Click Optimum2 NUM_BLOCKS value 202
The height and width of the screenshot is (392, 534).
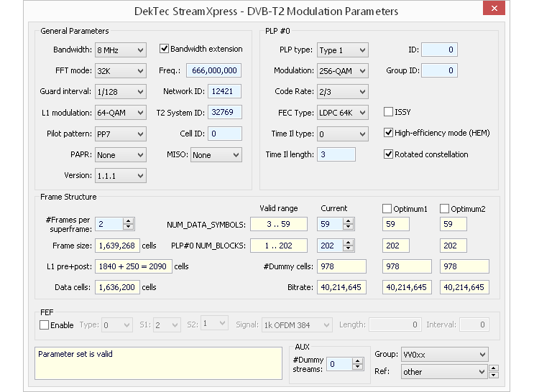454,246
